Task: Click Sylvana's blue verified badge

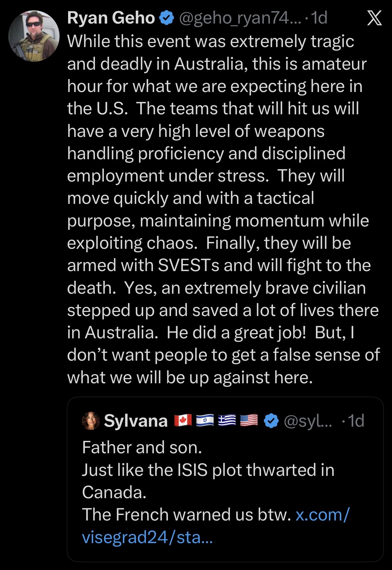Action: point(271,421)
